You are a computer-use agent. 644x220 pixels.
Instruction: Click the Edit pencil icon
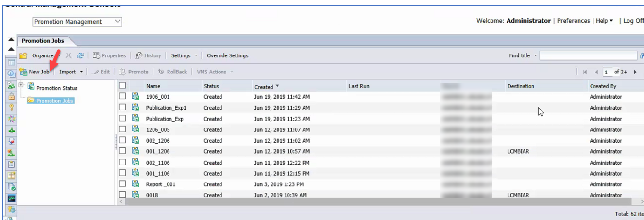pos(96,72)
